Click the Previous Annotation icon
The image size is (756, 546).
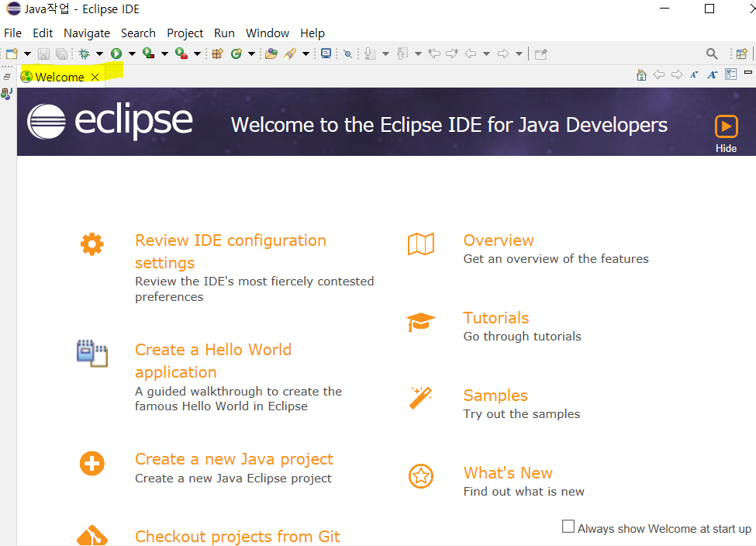402,54
